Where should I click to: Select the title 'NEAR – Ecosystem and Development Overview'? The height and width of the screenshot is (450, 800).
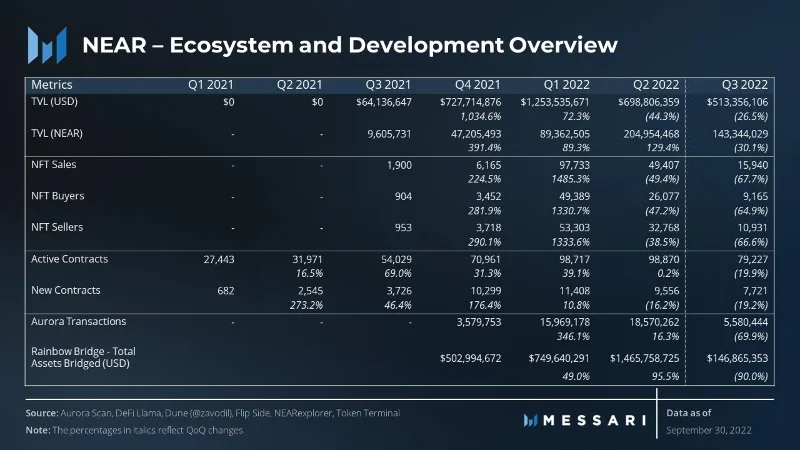pyautogui.click(x=349, y=45)
